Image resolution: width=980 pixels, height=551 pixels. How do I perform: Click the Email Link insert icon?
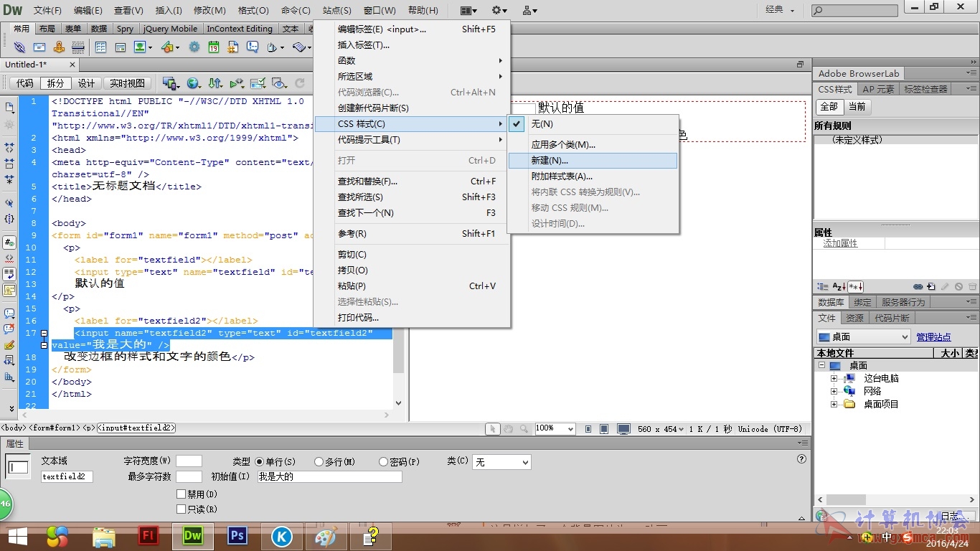[39, 47]
